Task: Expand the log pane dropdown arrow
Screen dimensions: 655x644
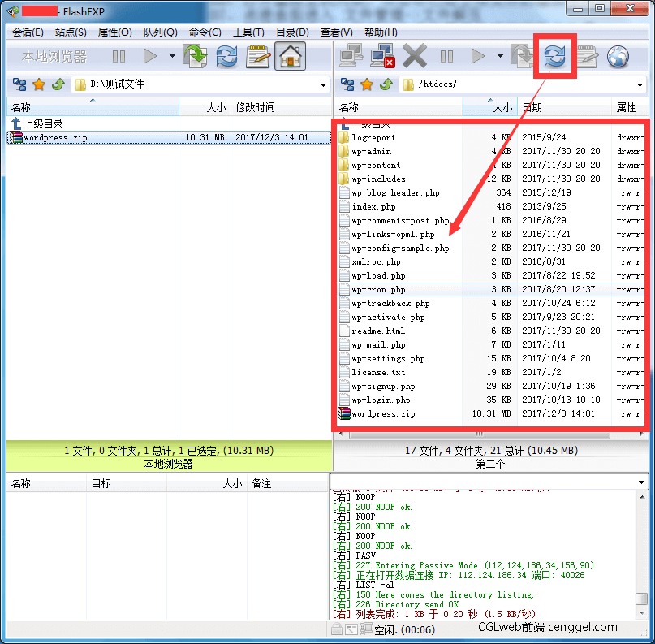Action: point(641,482)
